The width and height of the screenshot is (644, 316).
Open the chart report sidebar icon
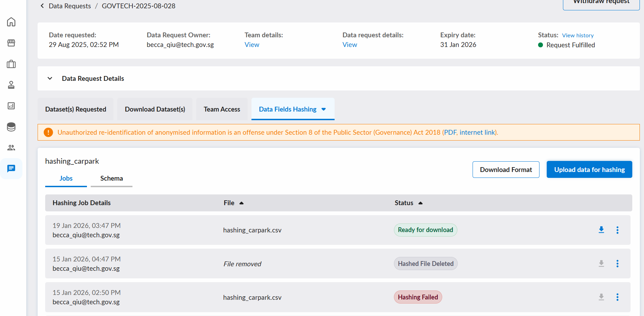point(11,106)
